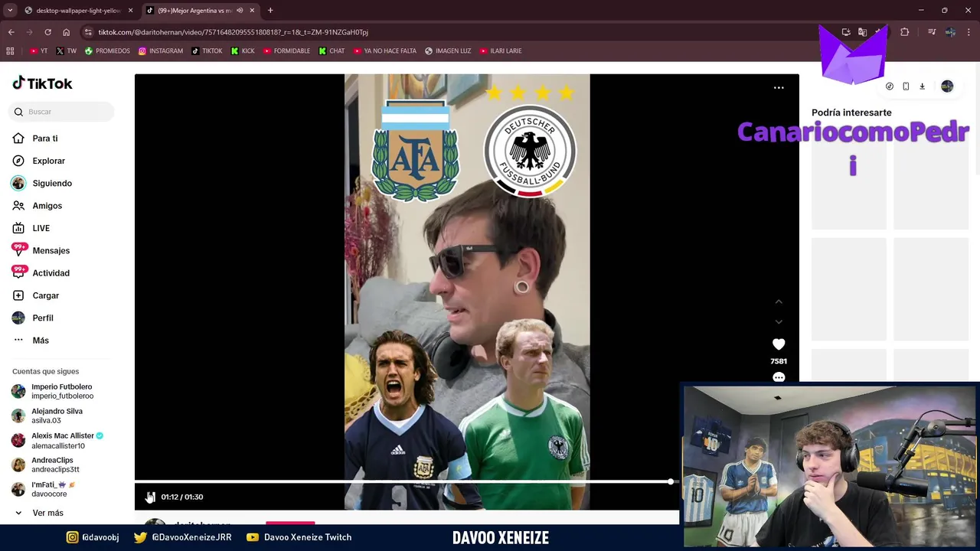Open the Perfil page
Viewport: 980px width, 551px height.
tap(42, 318)
